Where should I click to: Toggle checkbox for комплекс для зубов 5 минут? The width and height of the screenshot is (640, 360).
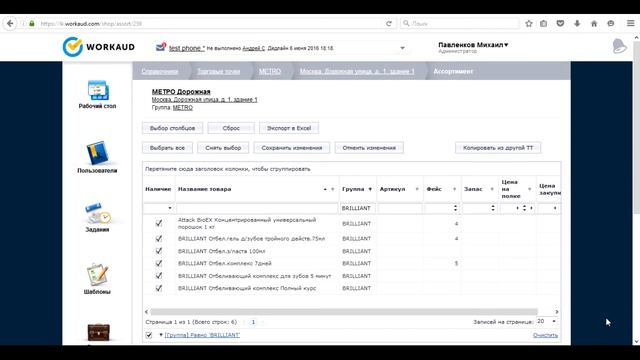click(x=159, y=276)
